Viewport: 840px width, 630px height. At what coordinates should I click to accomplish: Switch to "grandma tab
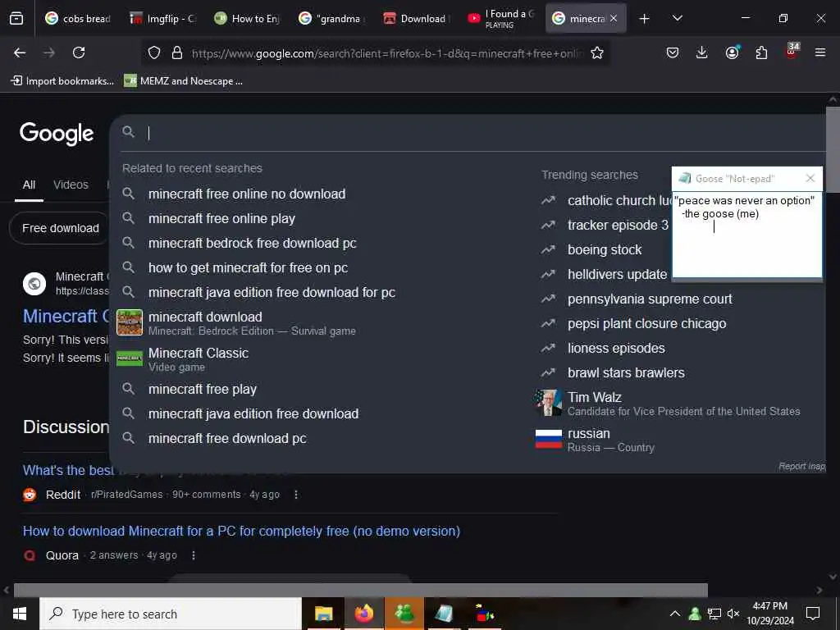point(331,19)
